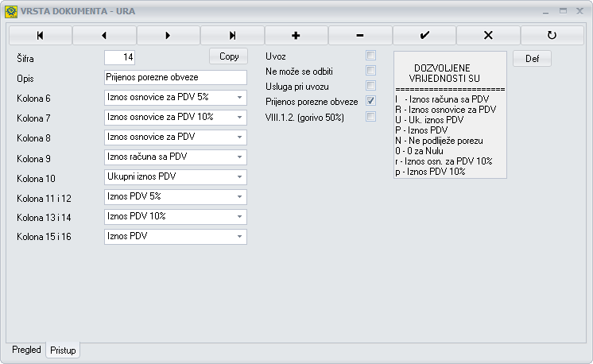This screenshot has width=593, height=364.
Task: Open the Kolona 10 dropdown list
Action: click(x=239, y=176)
